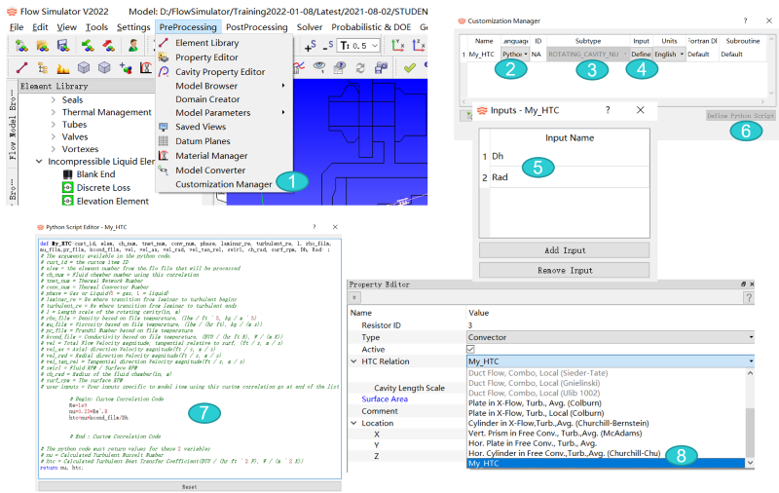Open the File menu
This screenshot has height=493, width=779.
coord(16,27)
